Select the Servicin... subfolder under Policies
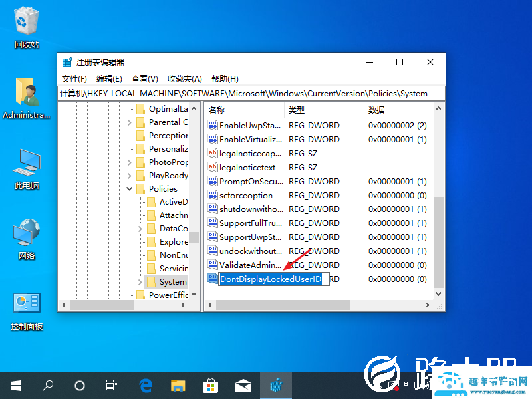The width and height of the screenshot is (532, 399). tap(168, 269)
